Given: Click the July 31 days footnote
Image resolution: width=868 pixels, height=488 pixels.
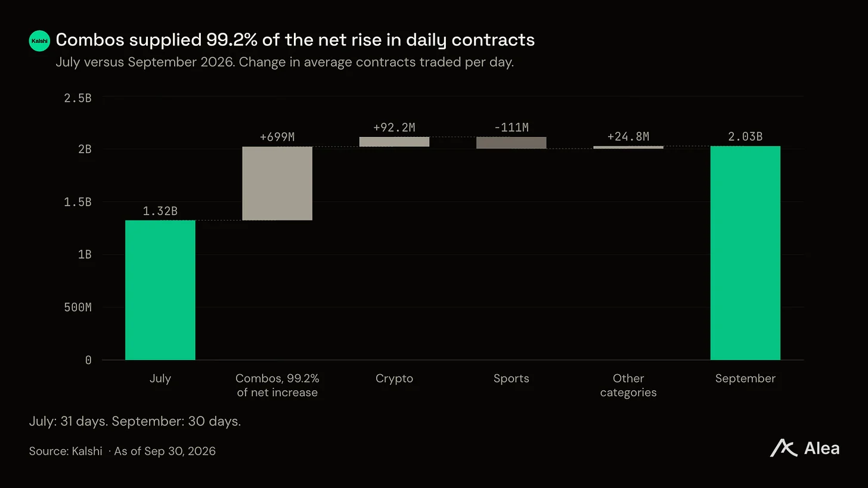Looking at the screenshot, I should coord(135,421).
